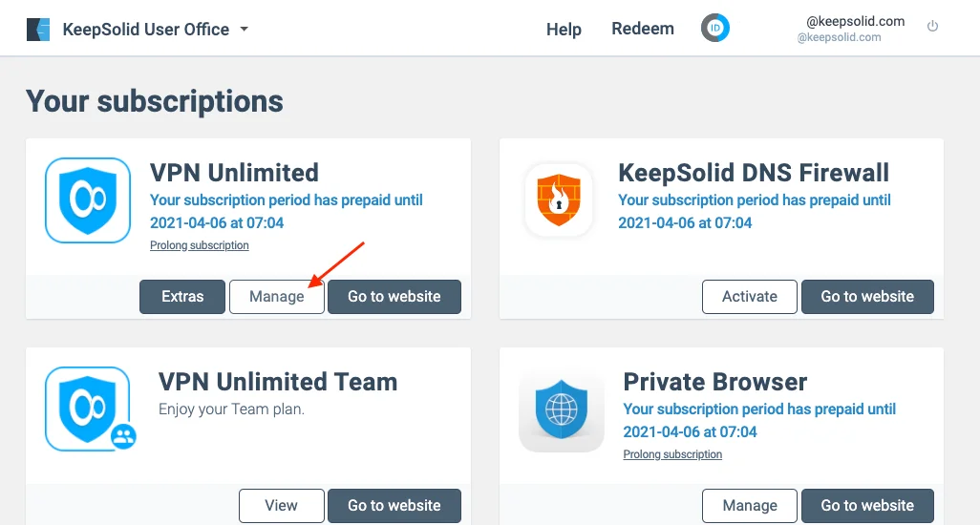Screen dimensions: 980x525
Task: Click the Private Browser globe icon
Action: point(562,409)
